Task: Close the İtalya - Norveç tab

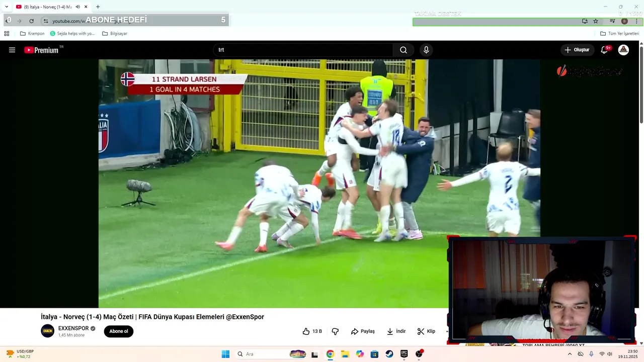Action: point(86,7)
